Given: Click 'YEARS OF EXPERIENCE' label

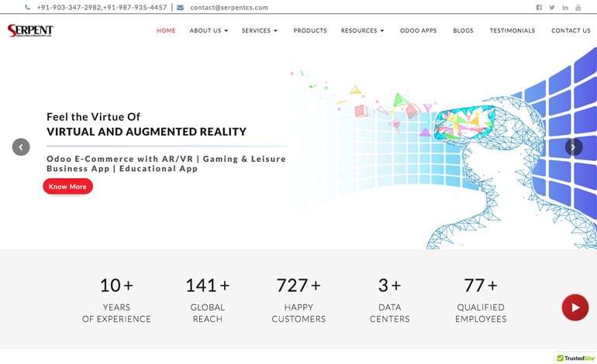Looking at the screenshot, I should [x=116, y=313].
